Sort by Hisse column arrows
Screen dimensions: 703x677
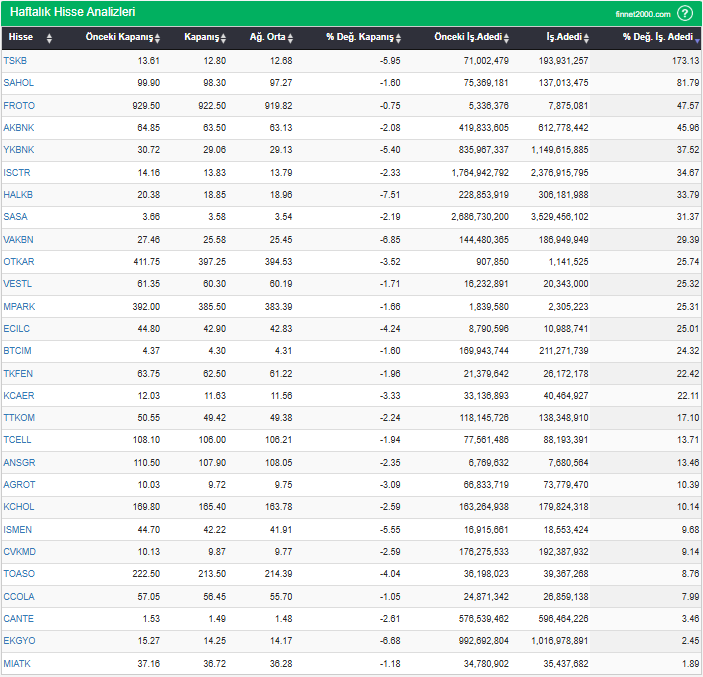(49, 38)
